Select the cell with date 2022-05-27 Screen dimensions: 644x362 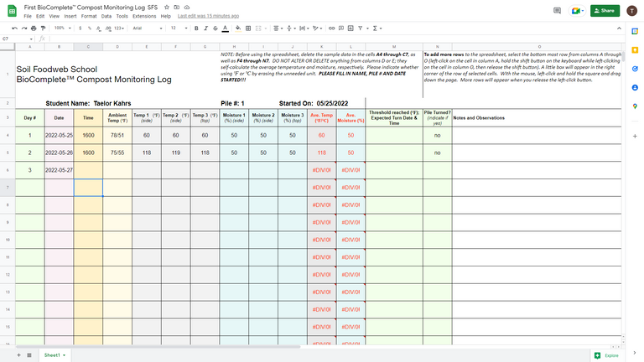(x=59, y=170)
